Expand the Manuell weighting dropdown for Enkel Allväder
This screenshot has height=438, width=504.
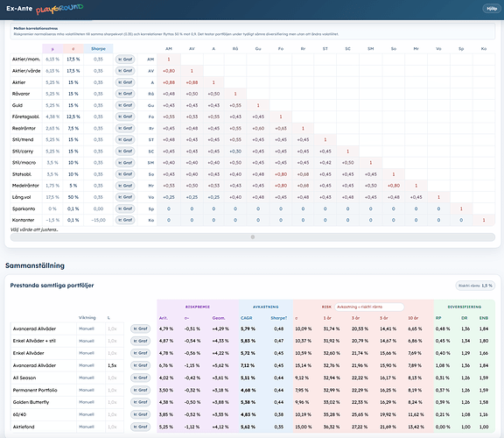pyautogui.click(x=87, y=353)
